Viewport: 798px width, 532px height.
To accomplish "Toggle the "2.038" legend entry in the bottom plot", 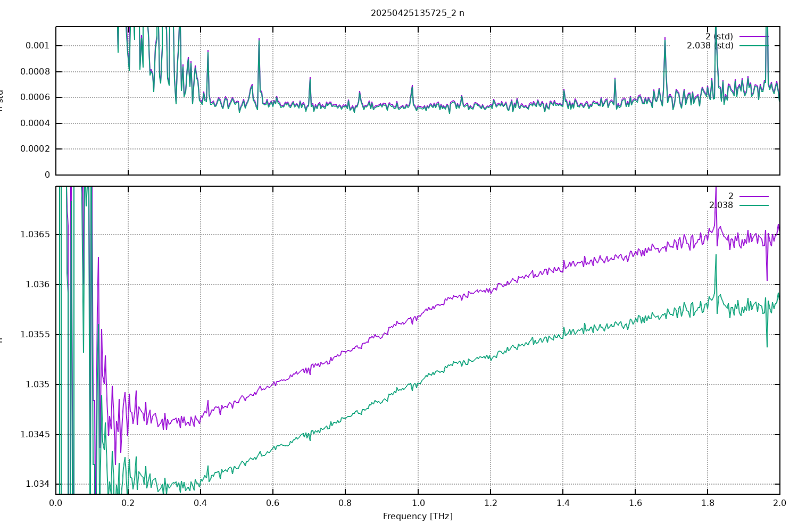I will click(720, 205).
